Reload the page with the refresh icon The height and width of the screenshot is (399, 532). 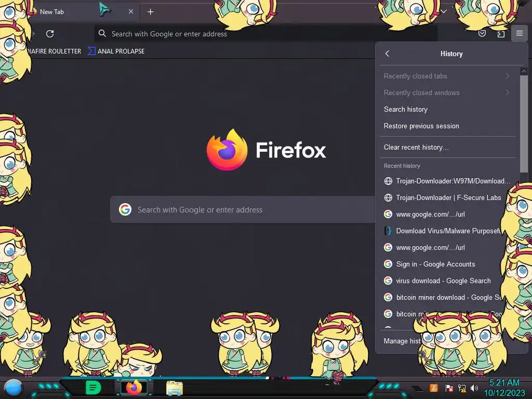tap(50, 34)
